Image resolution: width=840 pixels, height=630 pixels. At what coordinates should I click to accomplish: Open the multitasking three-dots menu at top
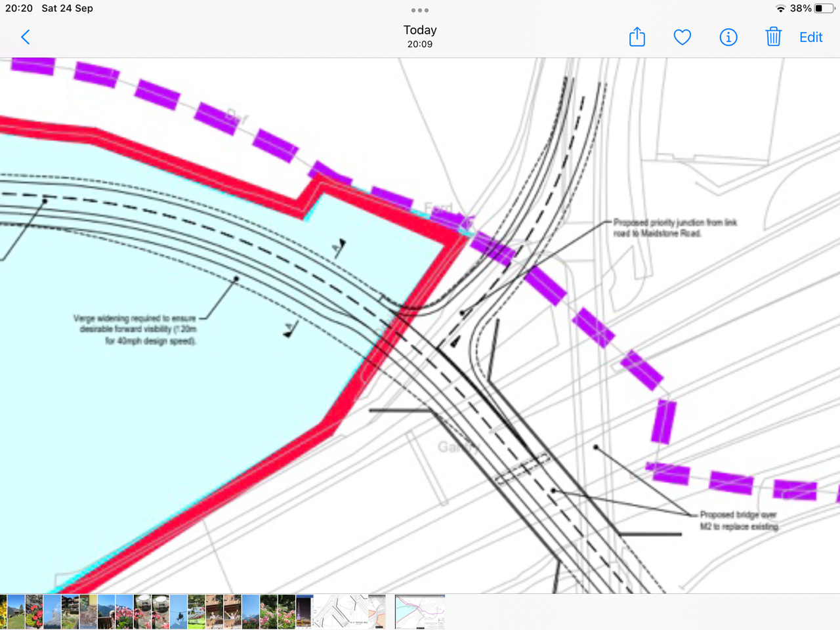pos(420,10)
